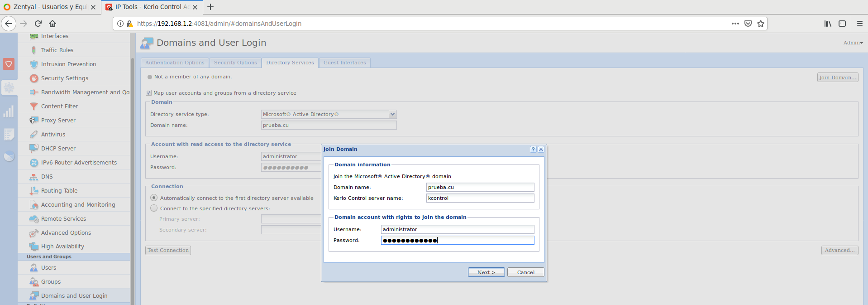Switch to Zentyal browser tab
This screenshot has width=868, height=305.
click(x=50, y=7)
